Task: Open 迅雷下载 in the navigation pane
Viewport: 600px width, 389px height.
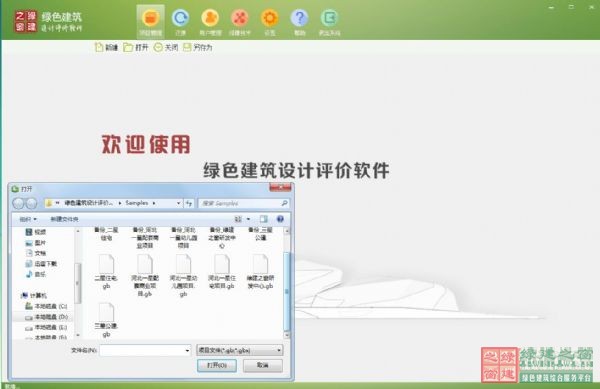Action: pos(41,264)
